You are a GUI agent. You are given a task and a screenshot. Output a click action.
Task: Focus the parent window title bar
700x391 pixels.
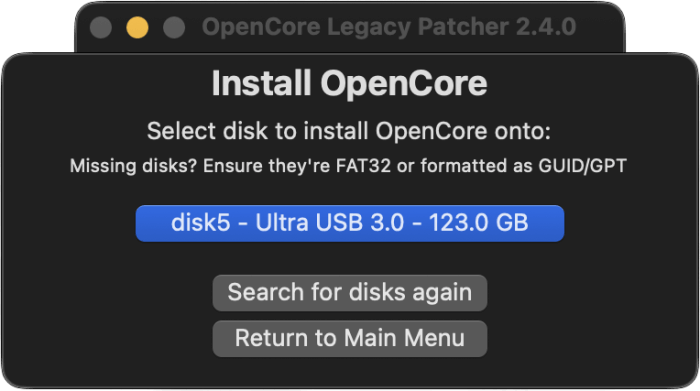tap(389, 27)
